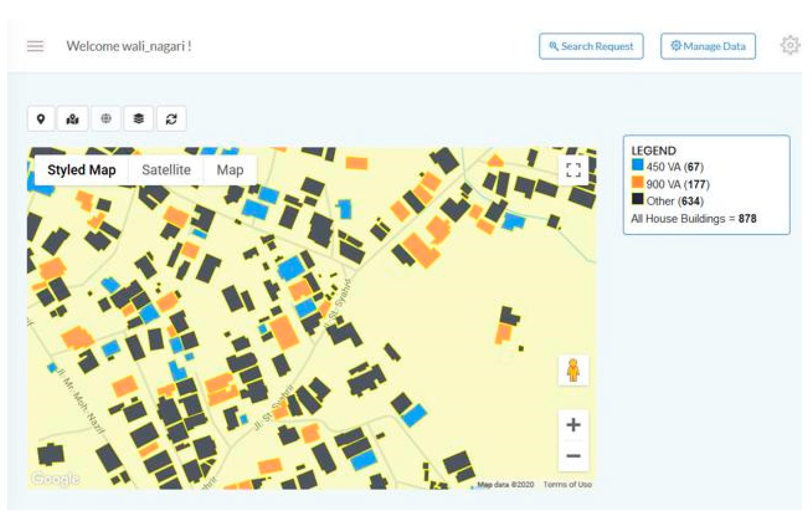This screenshot has height=520, width=812.
Task: Click the location pin marker tool
Action: 41,119
